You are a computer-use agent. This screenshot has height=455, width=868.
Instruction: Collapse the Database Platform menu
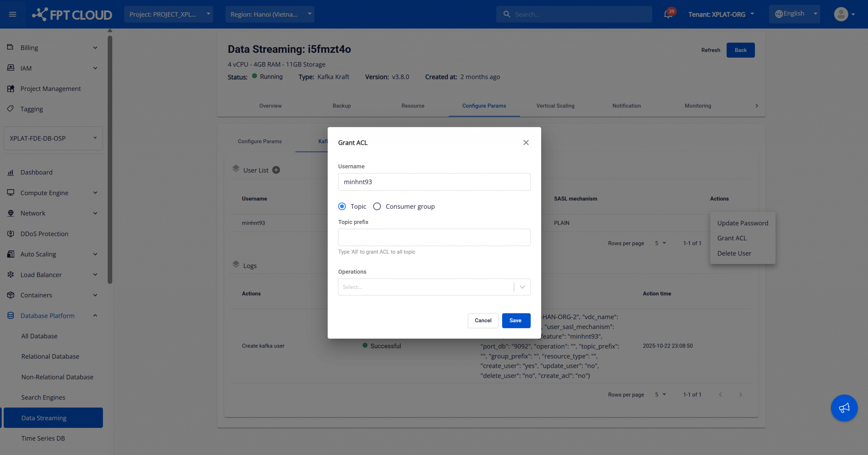95,316
